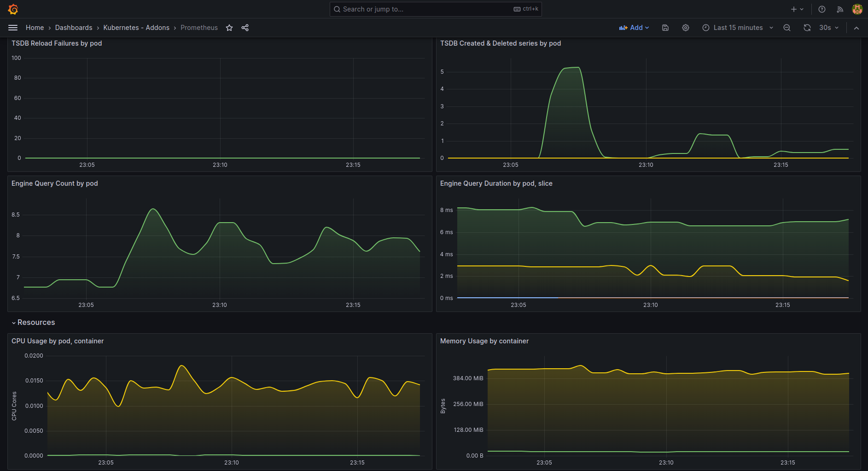
Task: Click the CPU Cores axis label
Action: coord(14,406)
